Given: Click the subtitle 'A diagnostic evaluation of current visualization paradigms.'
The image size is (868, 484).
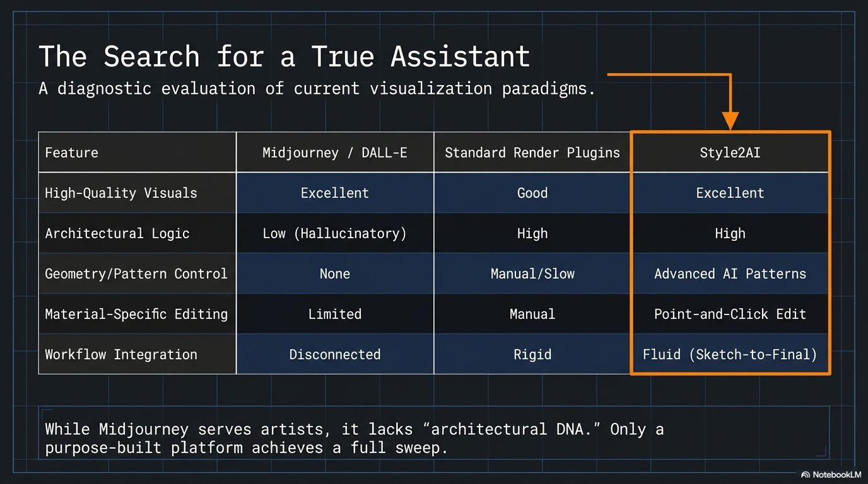Looking at the screenshot, I should (317, 88).
